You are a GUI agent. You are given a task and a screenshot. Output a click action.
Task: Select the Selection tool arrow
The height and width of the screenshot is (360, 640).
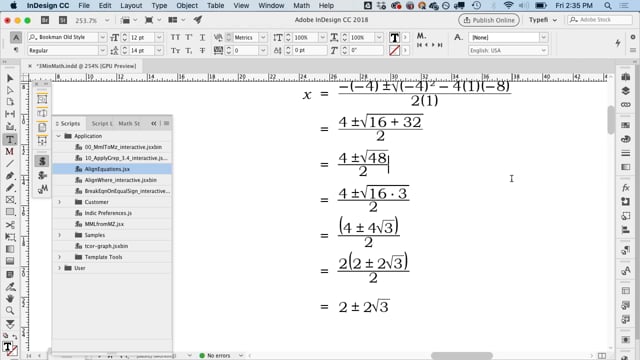pyautogui.click(x=10, y=78)
